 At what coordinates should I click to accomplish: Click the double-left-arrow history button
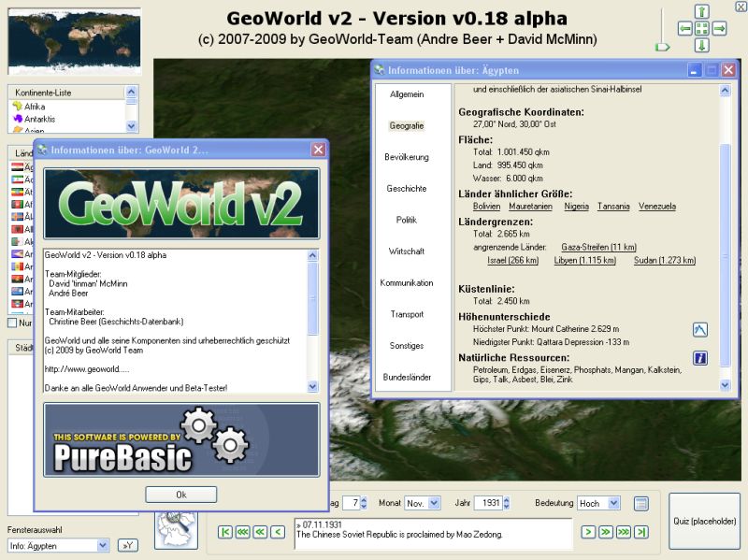click(261, 532)
